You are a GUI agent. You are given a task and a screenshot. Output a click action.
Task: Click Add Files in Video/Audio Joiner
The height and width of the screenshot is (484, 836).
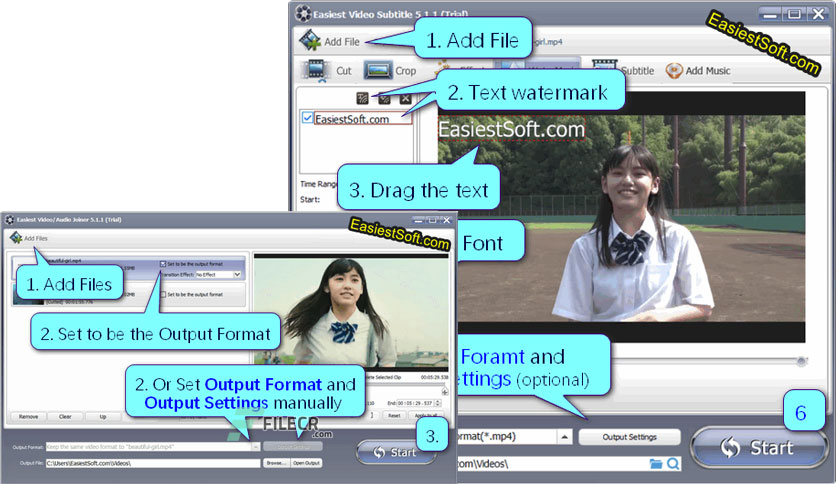29,238
